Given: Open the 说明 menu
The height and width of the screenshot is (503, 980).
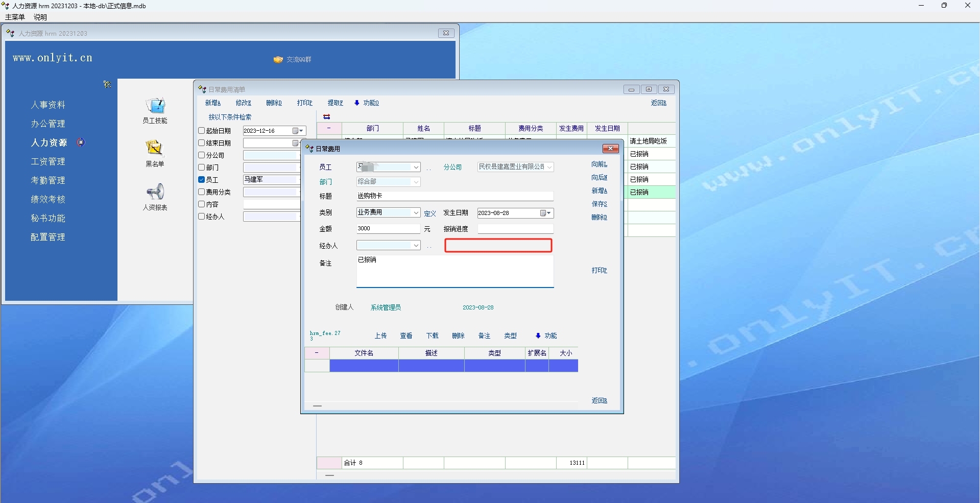Looking at the screenshot, I should [x=40, y=17].
